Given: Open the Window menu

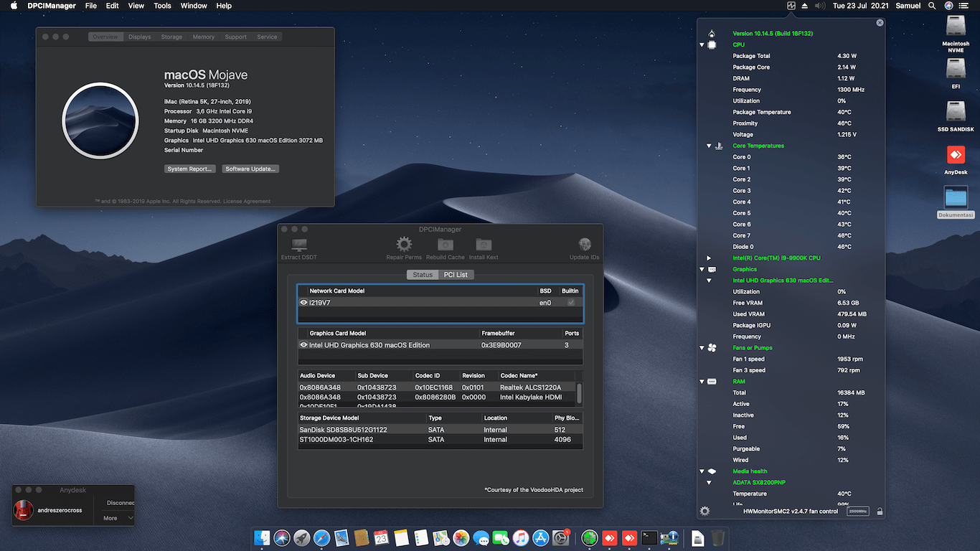Looking at the screenshot, I should click(x=194, y=6).
